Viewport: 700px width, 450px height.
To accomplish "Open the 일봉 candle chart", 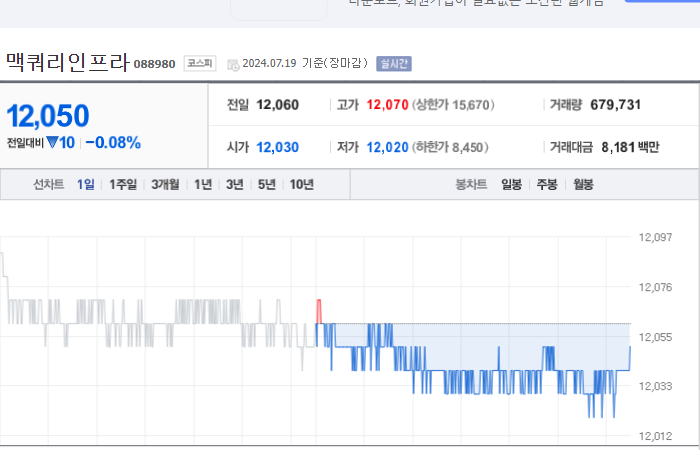I will [x=511, y=184].
